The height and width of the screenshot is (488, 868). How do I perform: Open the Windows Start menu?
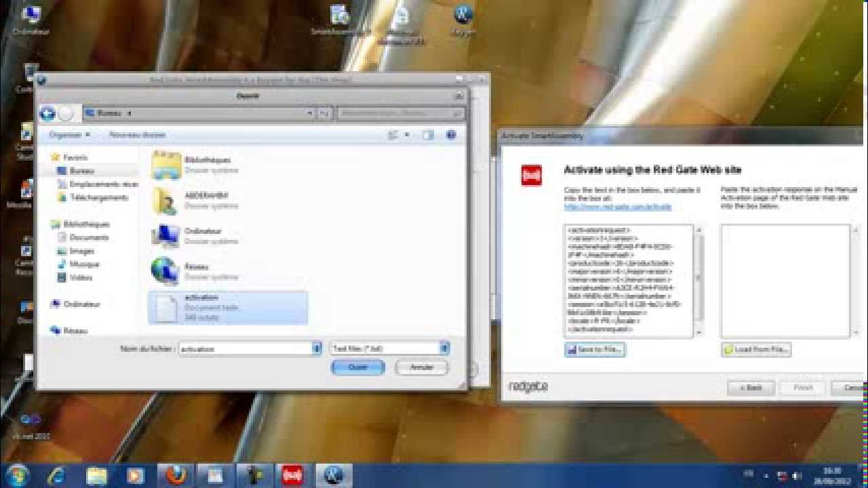pyautogui.click(x=18, y=476)
